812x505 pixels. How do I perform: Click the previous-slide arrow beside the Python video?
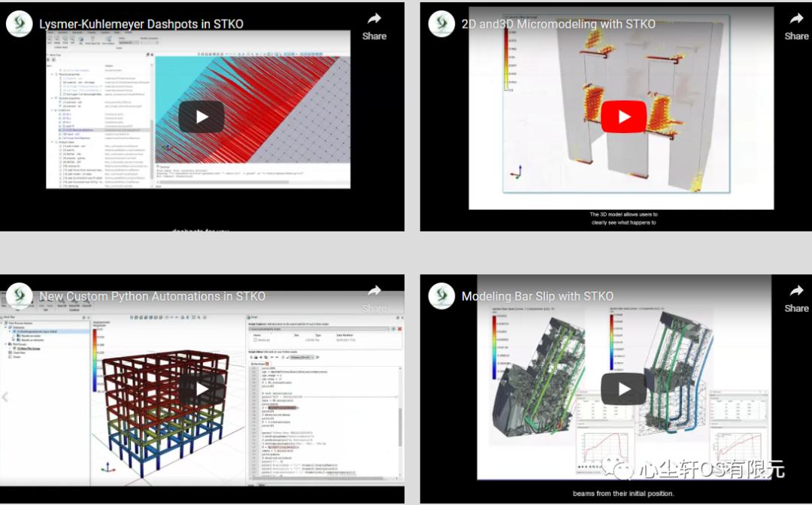point(5,397)
